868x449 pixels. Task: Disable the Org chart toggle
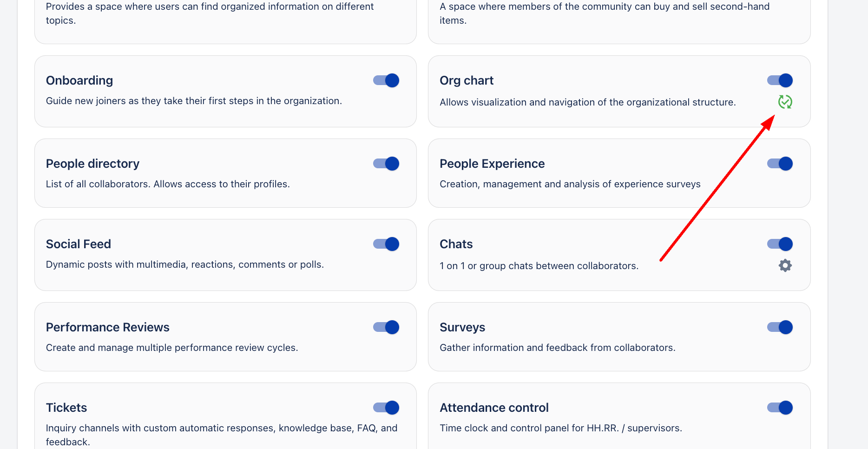click(780, 80)
